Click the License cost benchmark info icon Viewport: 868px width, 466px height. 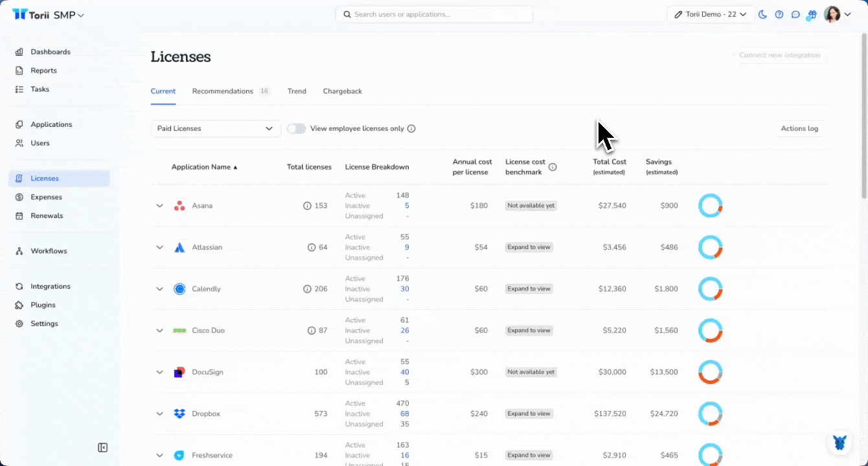pos(553,167)
